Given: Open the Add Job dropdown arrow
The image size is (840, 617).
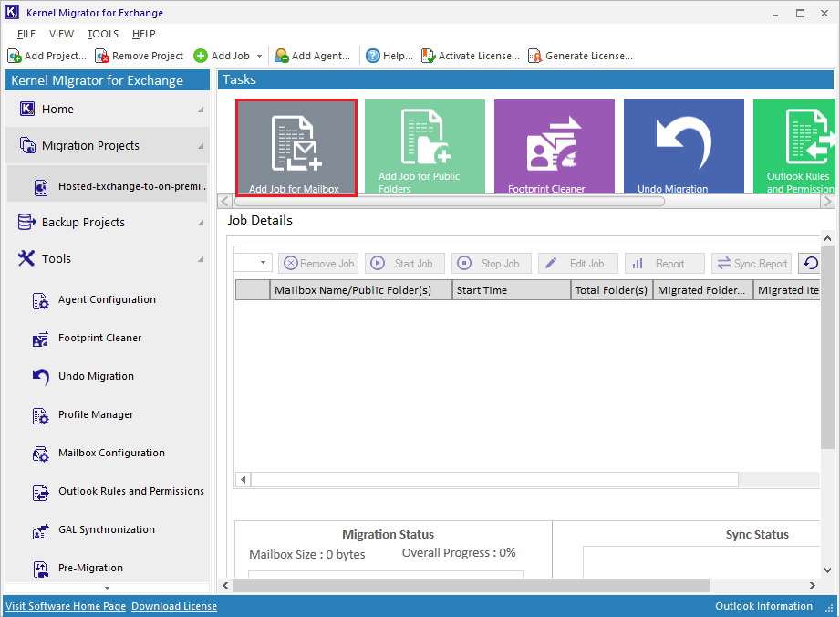Looking at the screenshot, I should [x=259, y=56].
